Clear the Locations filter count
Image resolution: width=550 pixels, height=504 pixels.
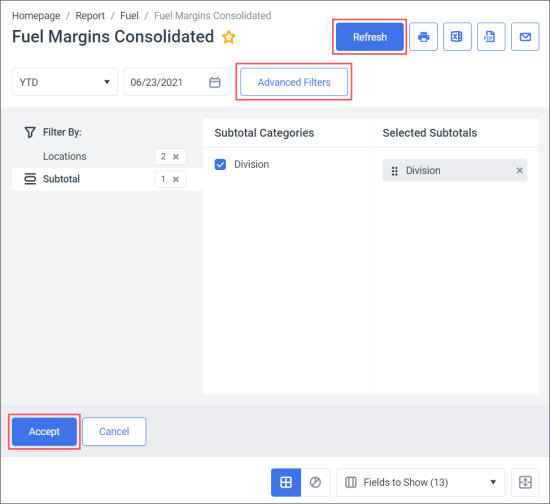click(176, 156)
